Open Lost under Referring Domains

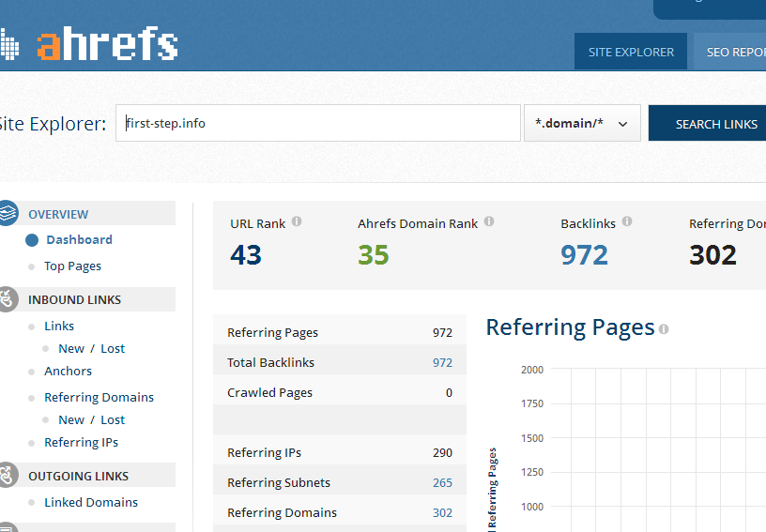[x=113, y=419]
